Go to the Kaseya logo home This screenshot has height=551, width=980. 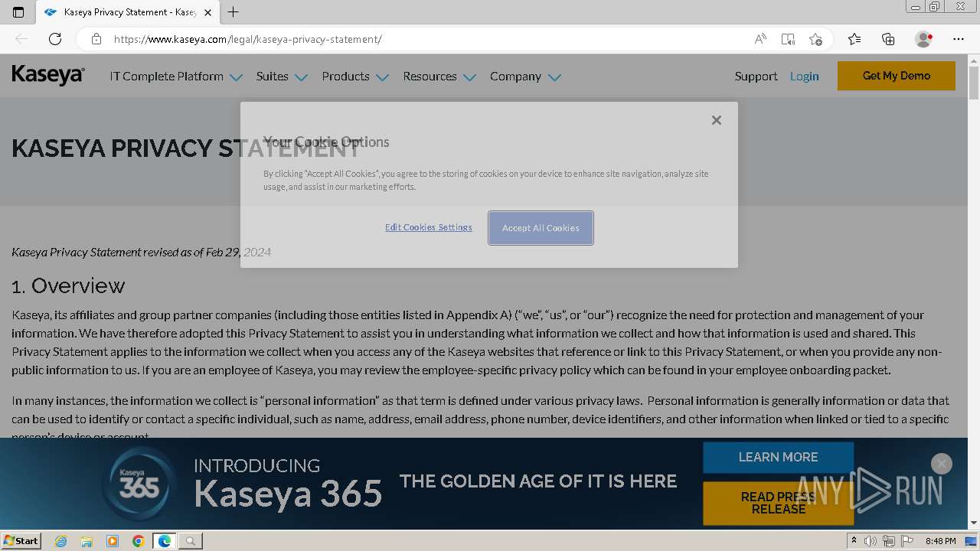coord(48,76)
